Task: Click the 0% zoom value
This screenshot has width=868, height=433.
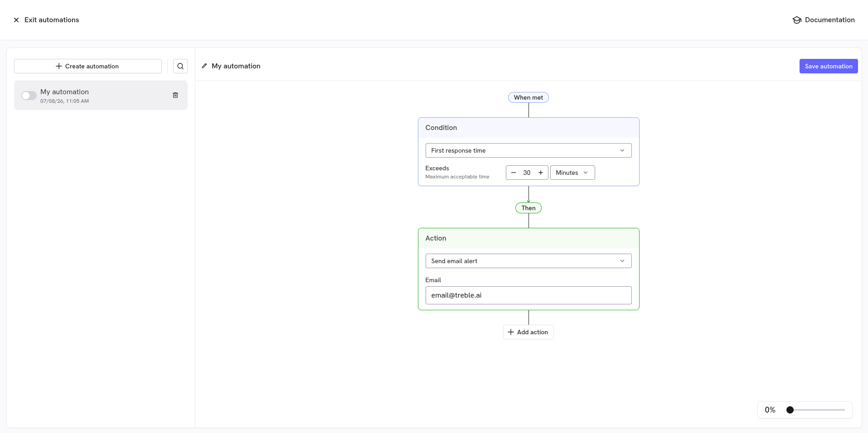Action: [770, 410]
